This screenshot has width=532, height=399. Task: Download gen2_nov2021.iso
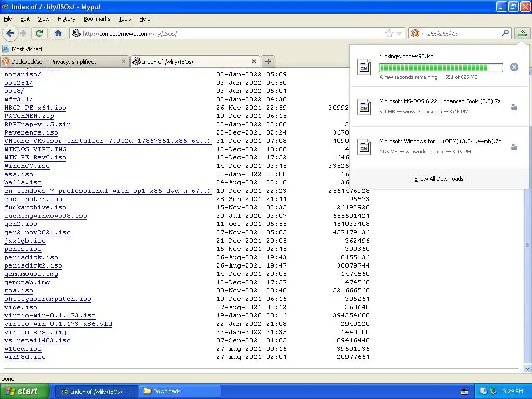[37, 232]
